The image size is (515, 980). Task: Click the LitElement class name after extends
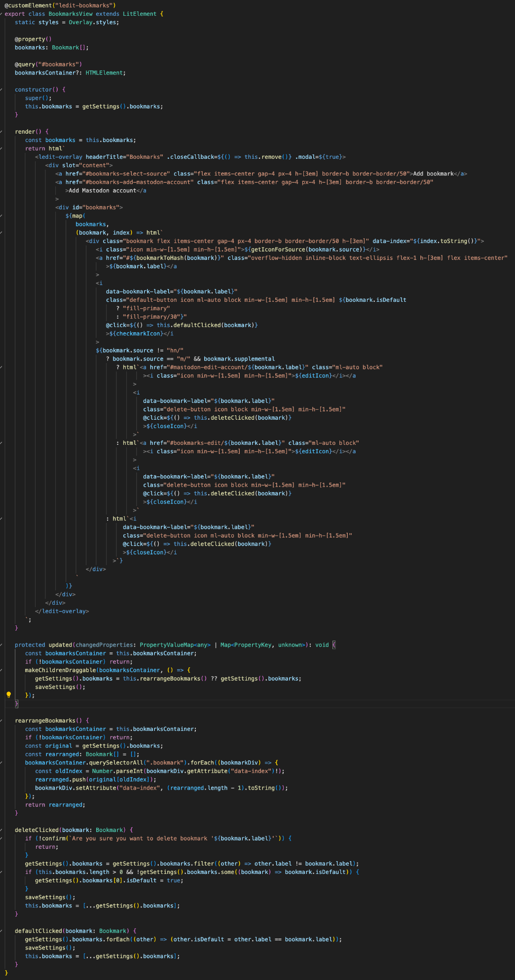coord(139,14)
